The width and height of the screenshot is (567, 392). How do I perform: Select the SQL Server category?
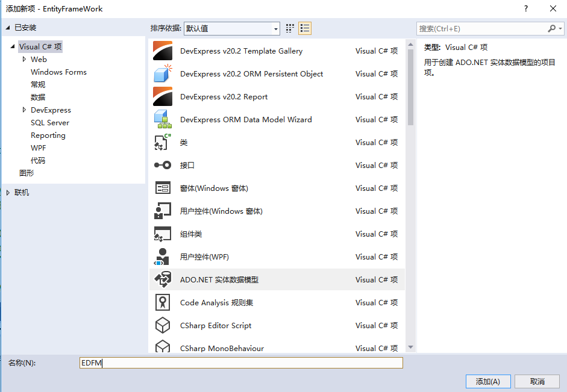point(50,122)
